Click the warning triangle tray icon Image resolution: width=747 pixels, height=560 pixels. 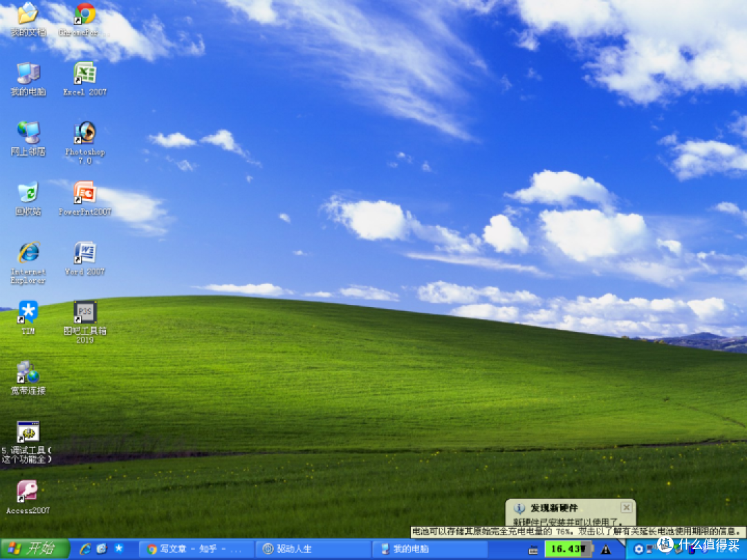[x=605, y=550]
